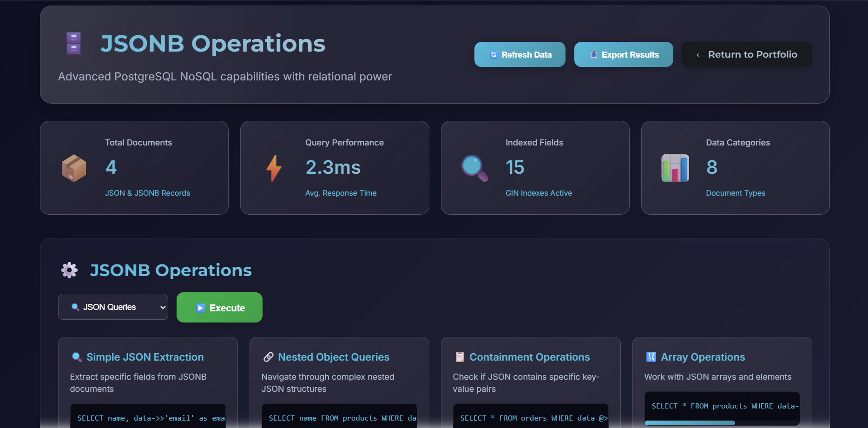Click the 123 array icon on Array Operations card
868x428 pixels.
coord(651,356)
